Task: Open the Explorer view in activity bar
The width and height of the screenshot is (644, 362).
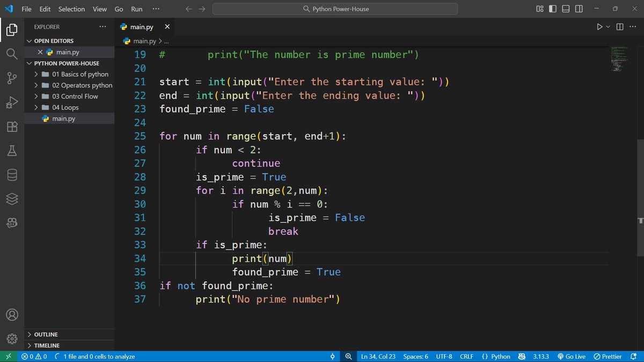Action: click(x=12, y=30)
